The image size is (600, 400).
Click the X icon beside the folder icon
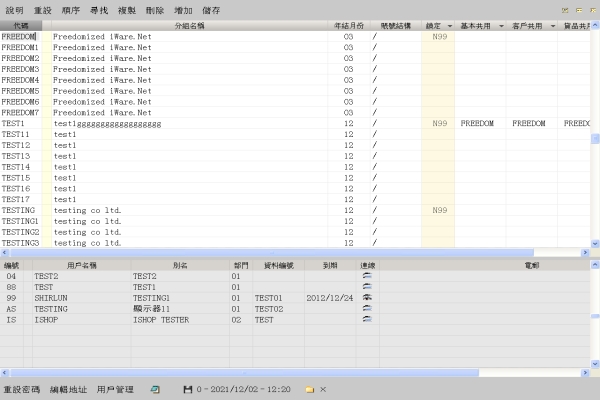click(322, 388)
